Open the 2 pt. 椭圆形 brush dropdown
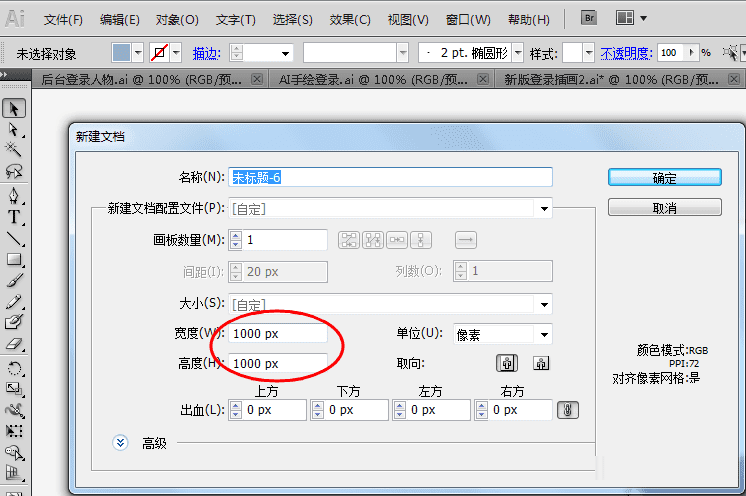Image resolution: width=746 pixels, height=496 pixels. [x=518, y=53]
